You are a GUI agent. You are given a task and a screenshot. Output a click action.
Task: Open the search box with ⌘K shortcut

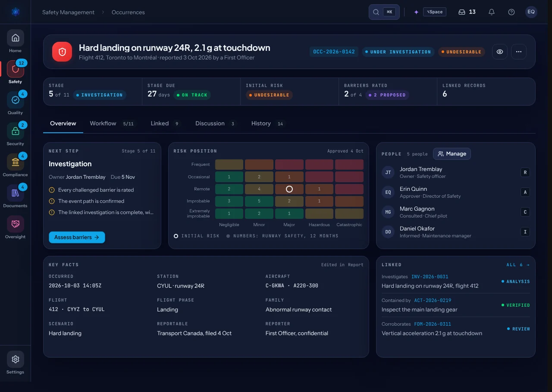pos(384,12)
